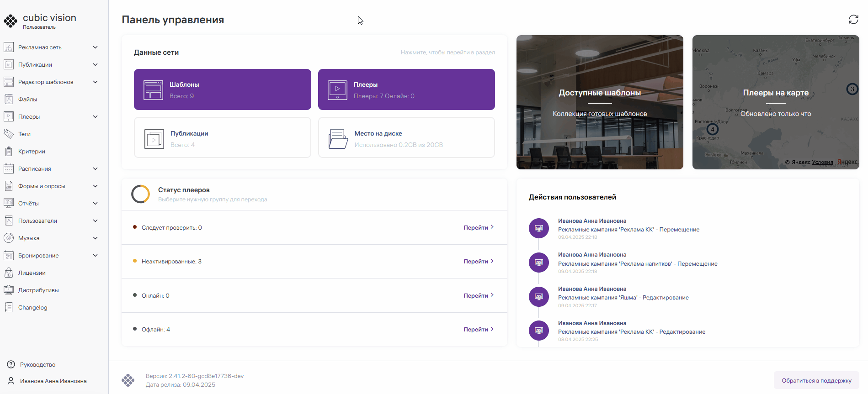
Task: Click the Changelog icon in sidebar
Action: click(x=9, y=307)
